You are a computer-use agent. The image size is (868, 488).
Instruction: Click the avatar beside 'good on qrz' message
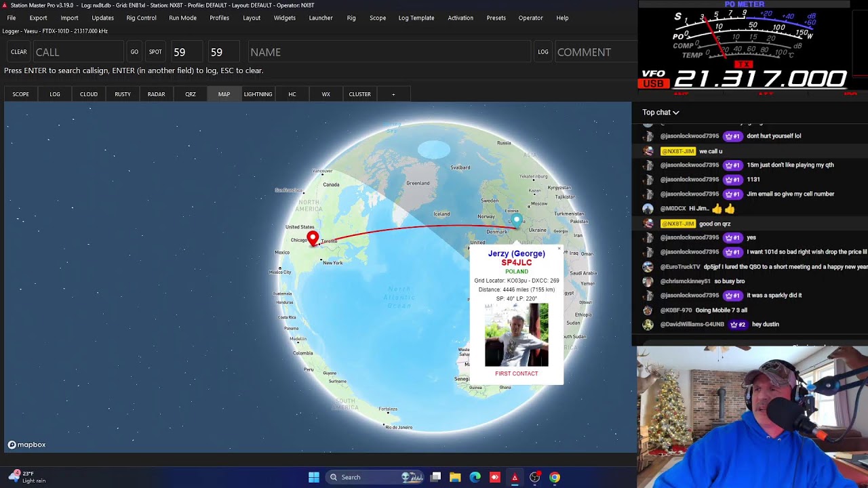coord(648,224)
